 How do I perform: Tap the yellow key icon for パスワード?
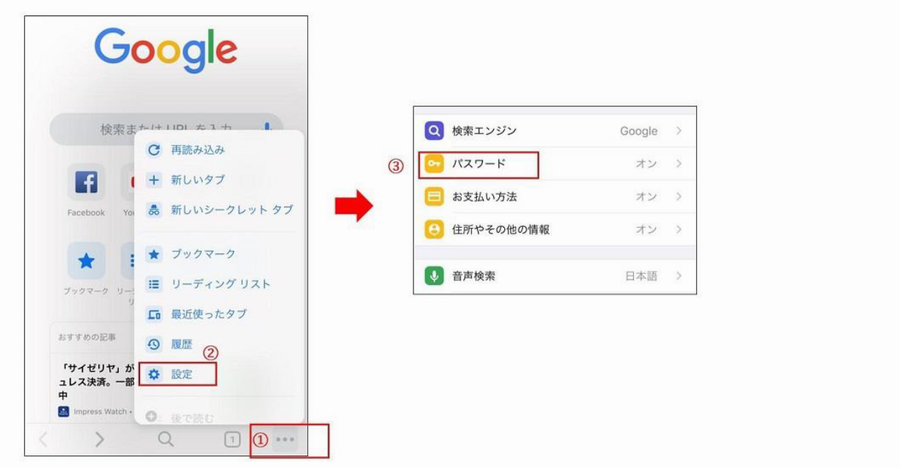point(434,164)
